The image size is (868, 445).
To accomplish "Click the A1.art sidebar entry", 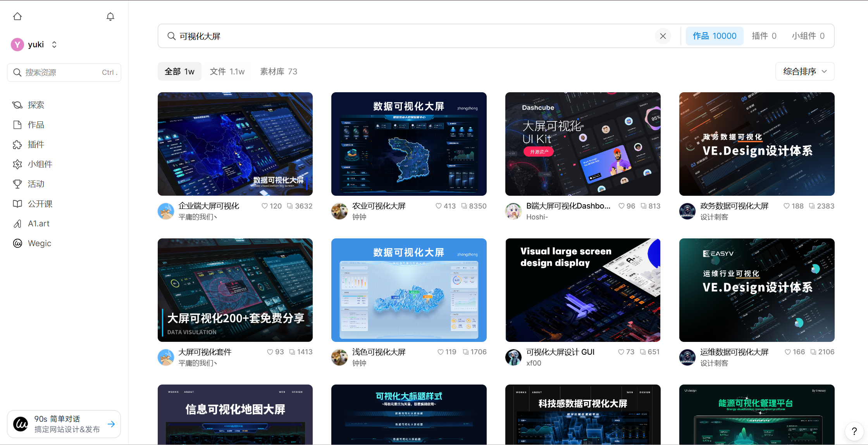I will (17, 223).
